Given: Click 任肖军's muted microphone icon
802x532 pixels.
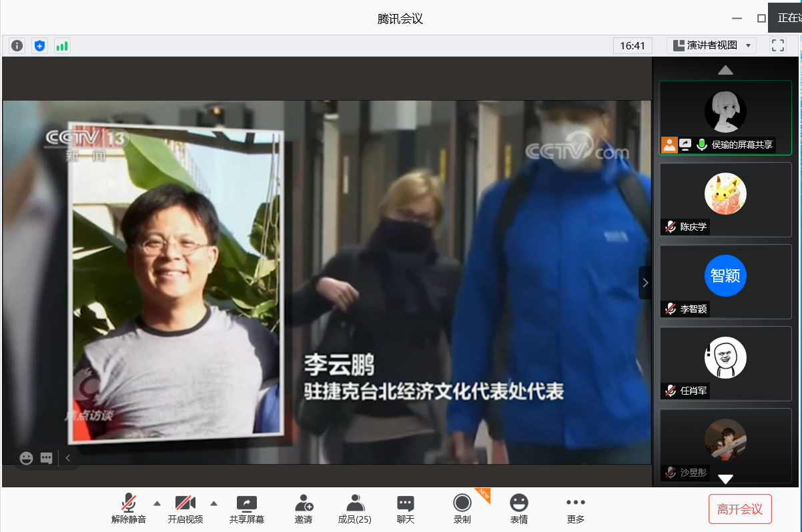Looking at the screenshot, I should point(671,391).
